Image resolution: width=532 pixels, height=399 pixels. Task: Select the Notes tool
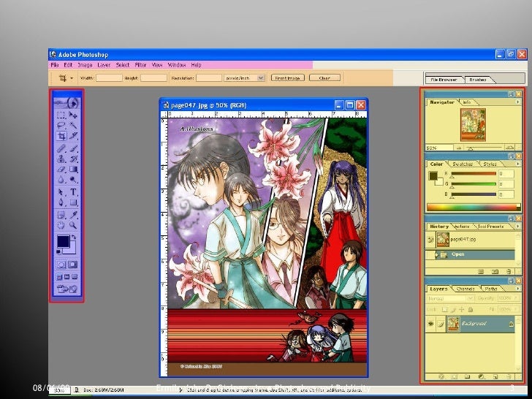pos(61,215)
